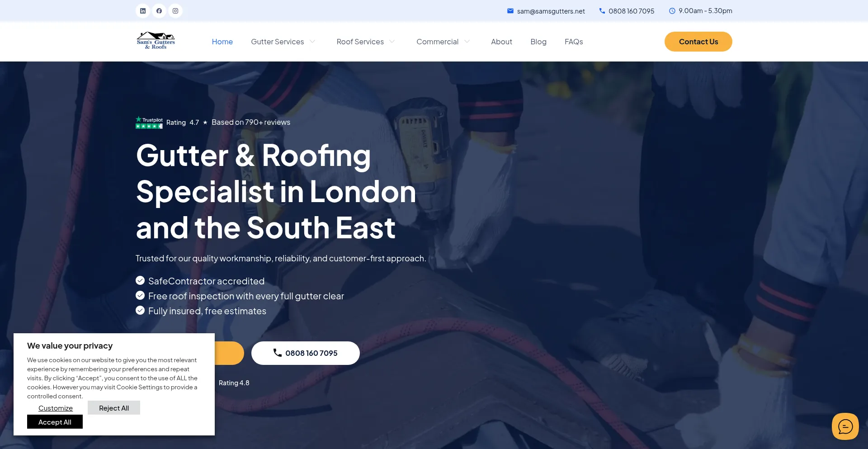Expand the Commercial dropdown chevron
The width and height of the screenshot is (868, 449).
point(467,42)
